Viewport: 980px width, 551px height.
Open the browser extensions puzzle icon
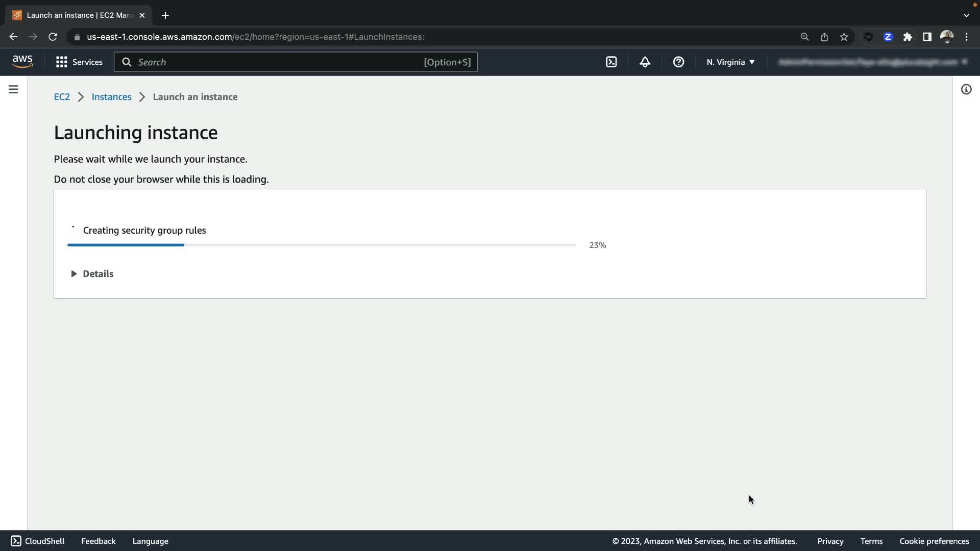(907, 37)
